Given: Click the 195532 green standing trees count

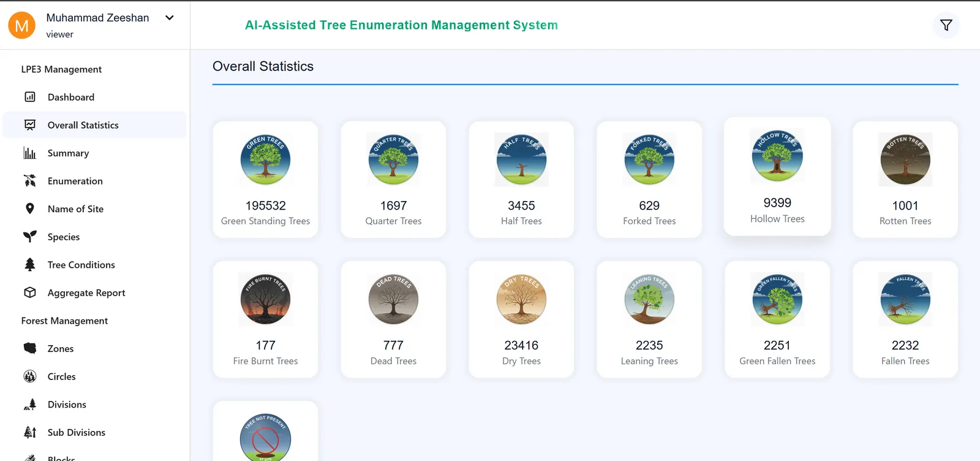Looking at the screenshot, I should (265, 206).
